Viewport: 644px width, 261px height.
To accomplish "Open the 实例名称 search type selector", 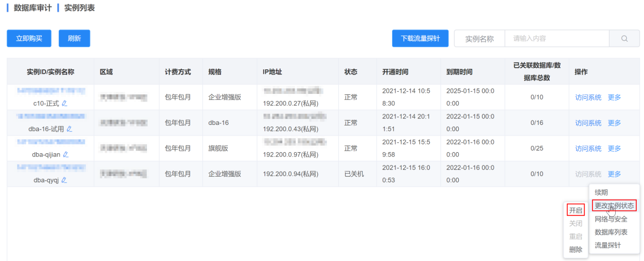I will click(479, 39).
